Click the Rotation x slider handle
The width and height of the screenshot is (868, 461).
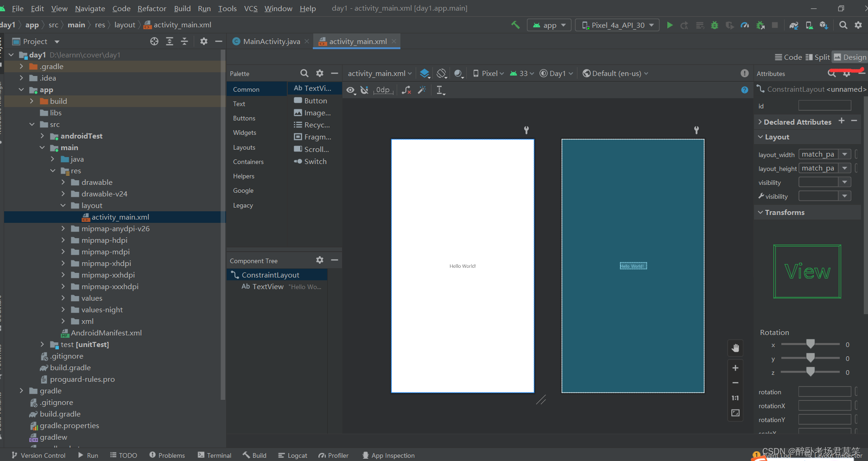click(811, 343)
